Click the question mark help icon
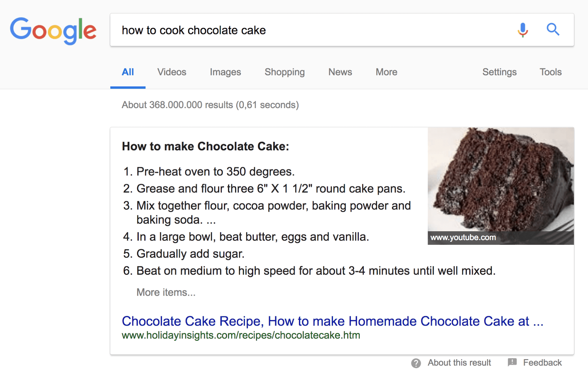588x378 pixels. (x=416, y=363)
